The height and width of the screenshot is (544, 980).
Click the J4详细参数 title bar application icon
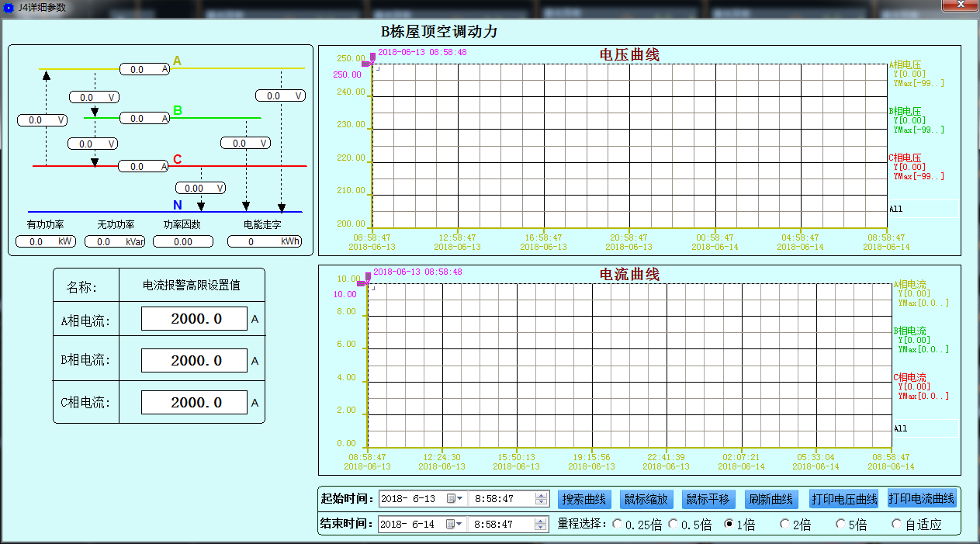(x=8, y=6)
